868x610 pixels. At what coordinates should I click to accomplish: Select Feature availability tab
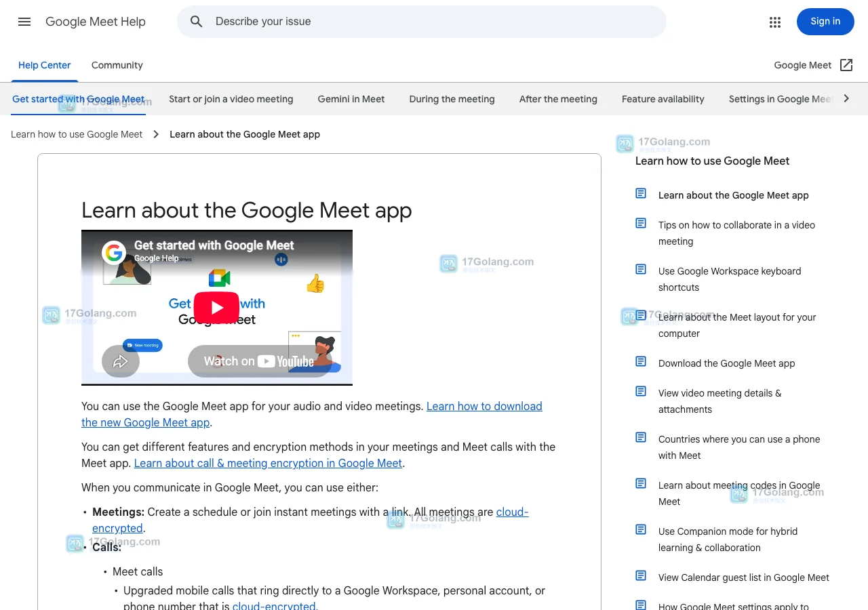(663, 99)
